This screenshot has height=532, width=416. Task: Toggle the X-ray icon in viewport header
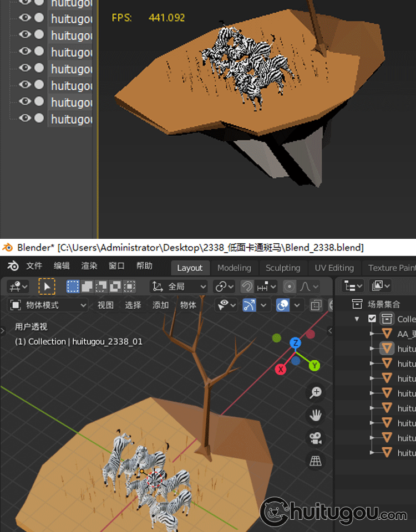click(x=316, y=305)
